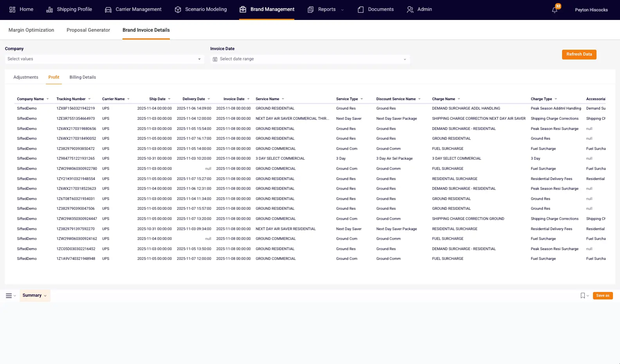Viewport: 620px width, 364px height.
Task: Open Company Name column filter arrow
Action: click(48, 99)
